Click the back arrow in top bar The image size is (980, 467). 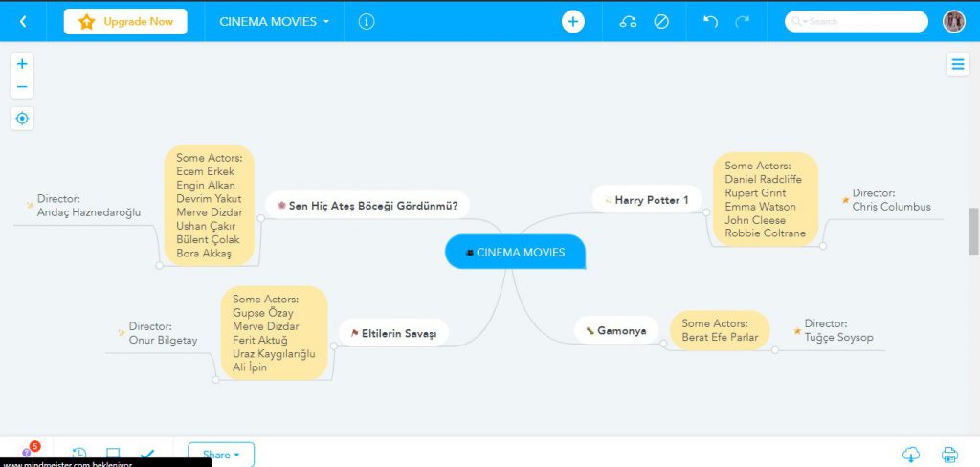coord(23,21)
